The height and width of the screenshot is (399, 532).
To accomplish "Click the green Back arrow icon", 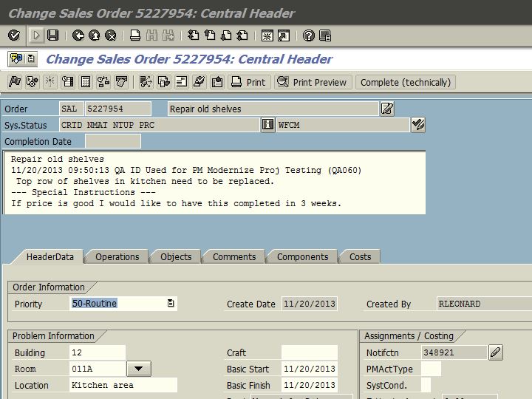I will click(78, 35).
